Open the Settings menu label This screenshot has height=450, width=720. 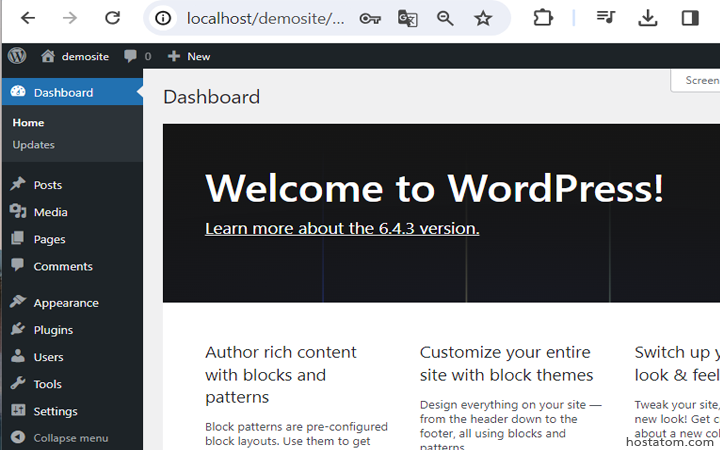[x=55, y=411]
